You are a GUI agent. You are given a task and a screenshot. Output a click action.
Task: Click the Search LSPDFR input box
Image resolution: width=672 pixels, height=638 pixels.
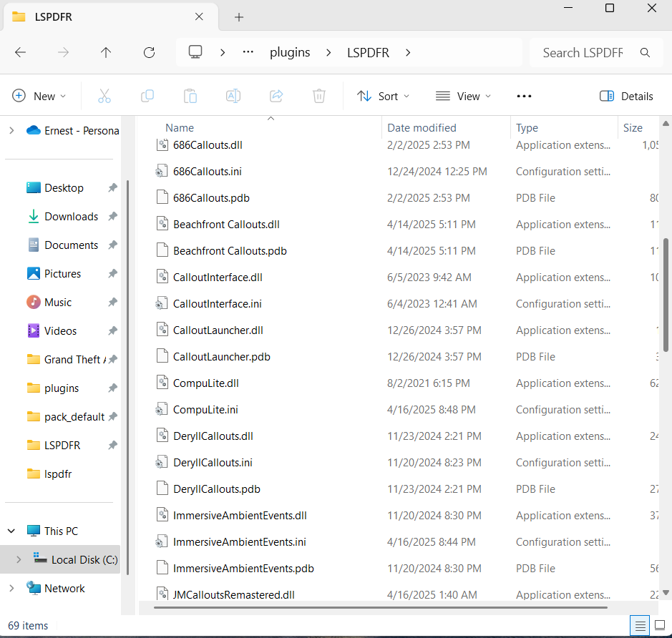click(x=583, y=52)
